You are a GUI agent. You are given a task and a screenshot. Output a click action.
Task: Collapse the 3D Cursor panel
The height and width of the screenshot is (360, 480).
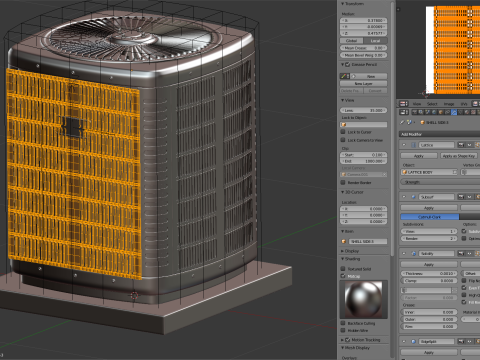342,192
